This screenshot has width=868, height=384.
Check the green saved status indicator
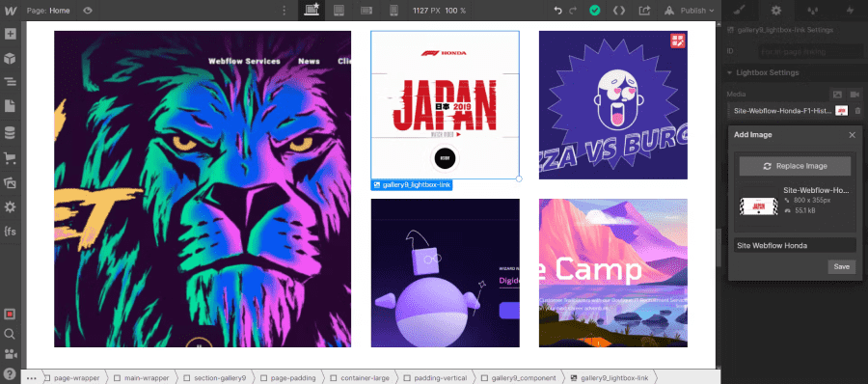point(594,10)
